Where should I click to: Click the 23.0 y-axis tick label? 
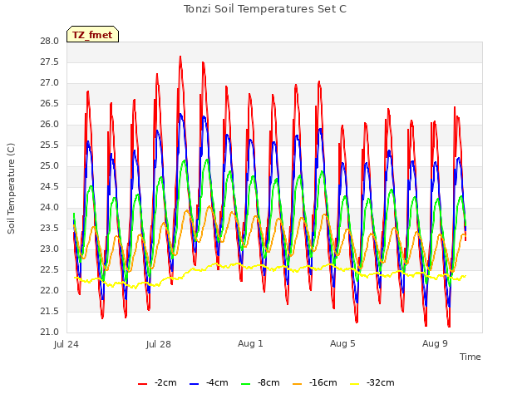50,249
